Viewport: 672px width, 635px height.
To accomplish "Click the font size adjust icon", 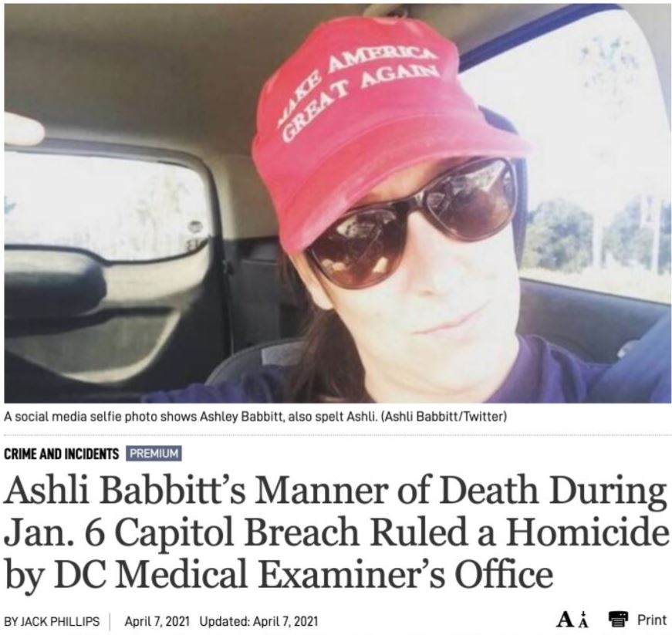I will click(573, 620).
